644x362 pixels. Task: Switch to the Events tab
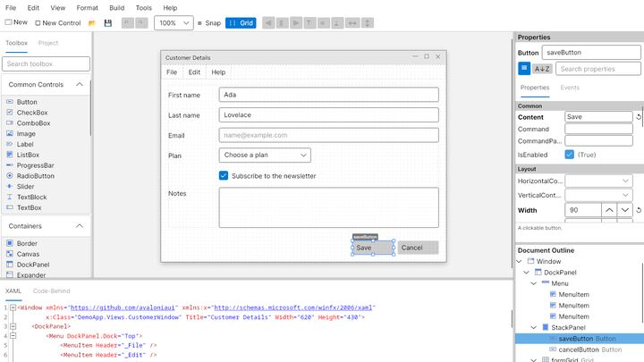click(570, 88)
